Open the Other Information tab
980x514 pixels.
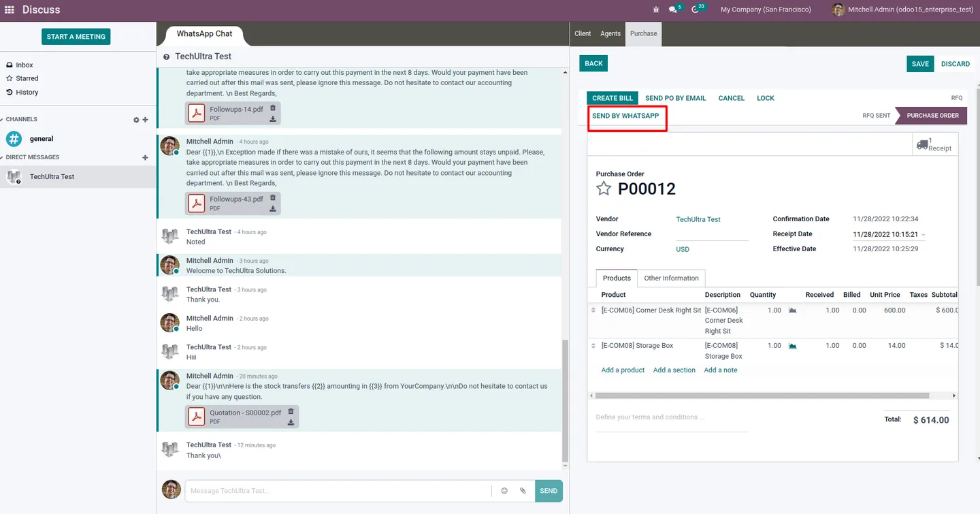tap(671, 278)
